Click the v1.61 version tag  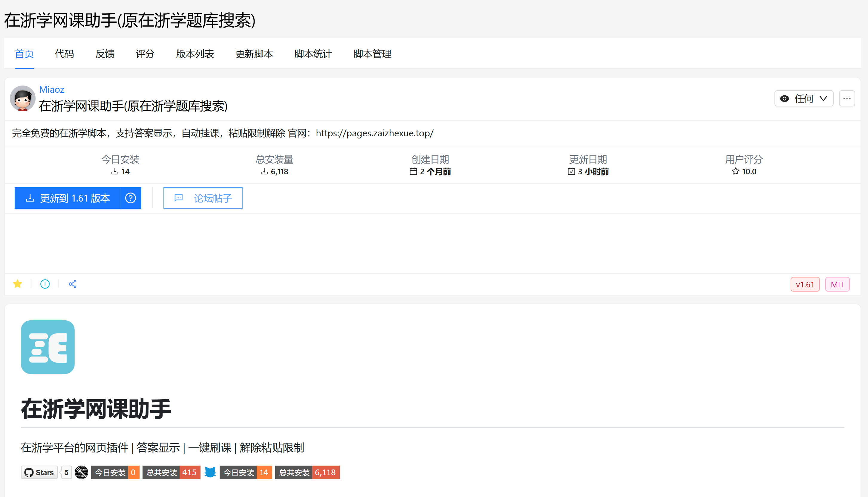click(x=805, y=284)
